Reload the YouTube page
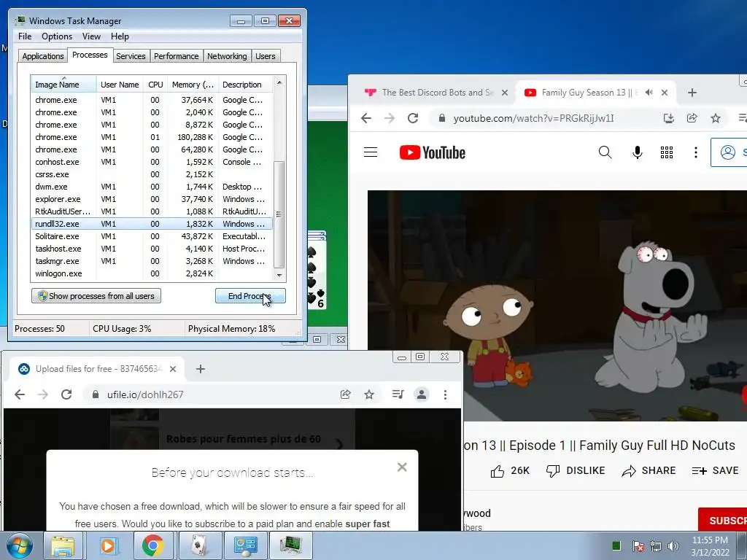The height and width of the screenshot is (560, 747). (x=413, y=118)
